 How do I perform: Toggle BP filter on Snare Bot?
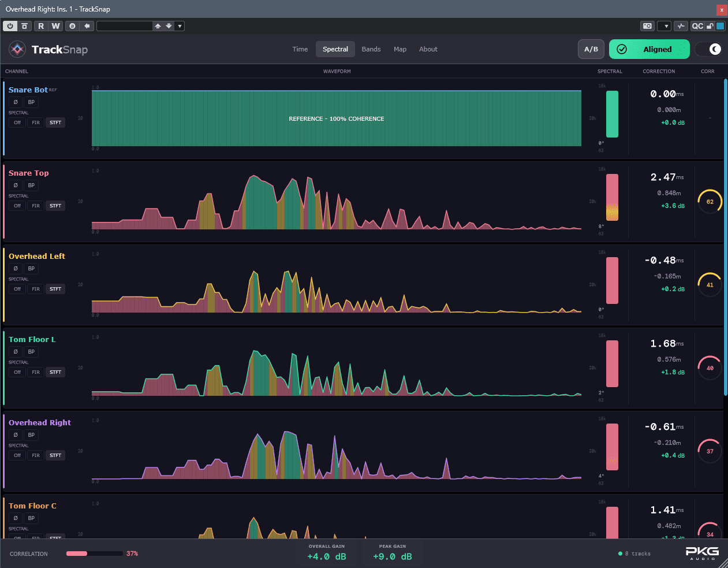(31, 102)
